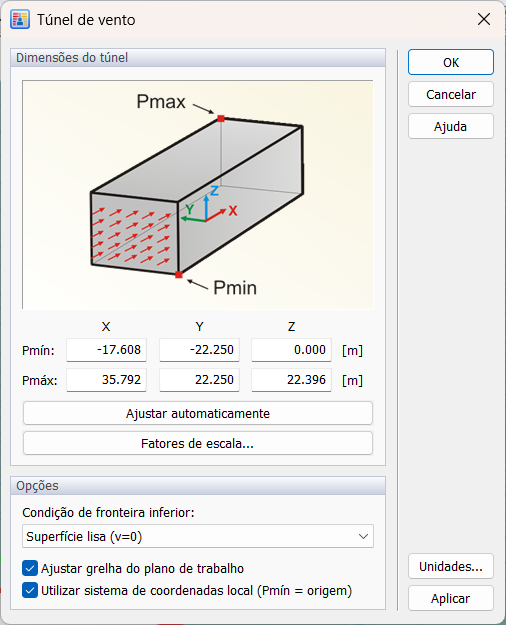The width and height of the screenshot is (506, 625).
Task: Click the Túnel de vento app icon
Action: (20, 20)
